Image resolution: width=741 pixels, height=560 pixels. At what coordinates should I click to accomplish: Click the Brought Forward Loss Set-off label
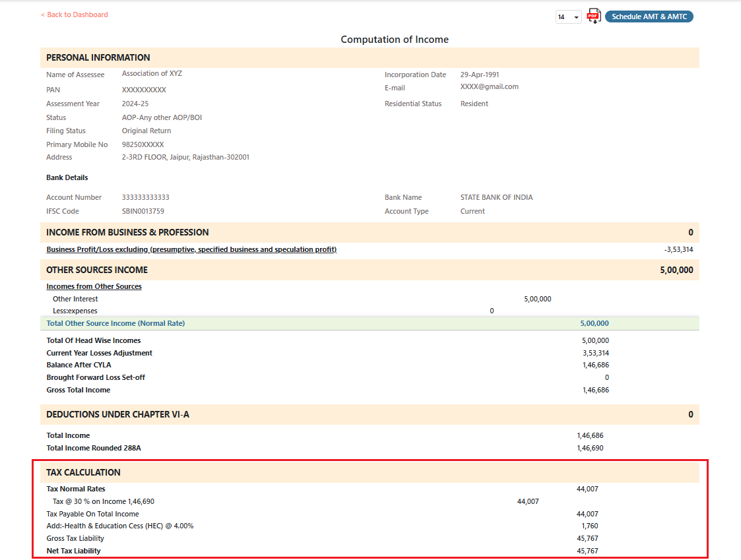click(96, 377)
